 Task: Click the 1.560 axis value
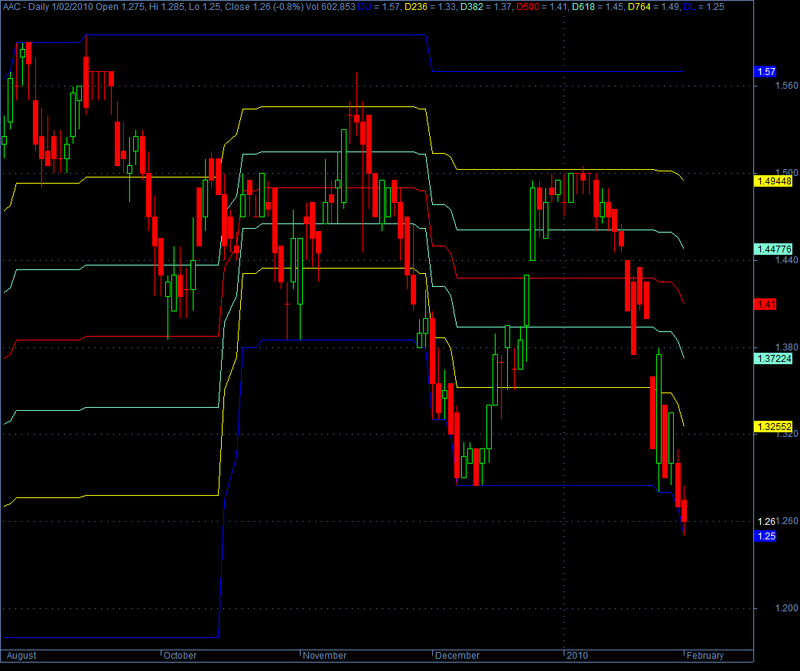[x=786, y=86]
